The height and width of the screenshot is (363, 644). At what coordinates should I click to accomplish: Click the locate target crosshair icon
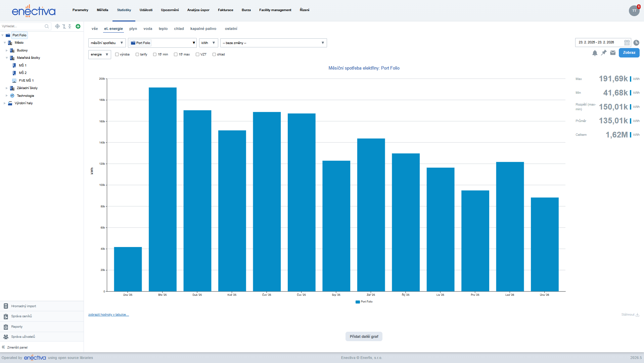pos(57,26)
